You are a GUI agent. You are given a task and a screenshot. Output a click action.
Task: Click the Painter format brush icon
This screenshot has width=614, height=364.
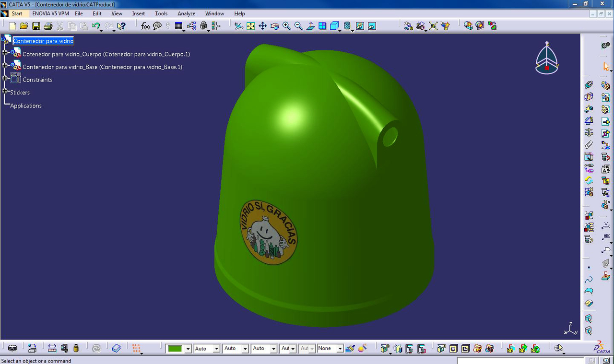pyautogui.click(x=350, y=349)
